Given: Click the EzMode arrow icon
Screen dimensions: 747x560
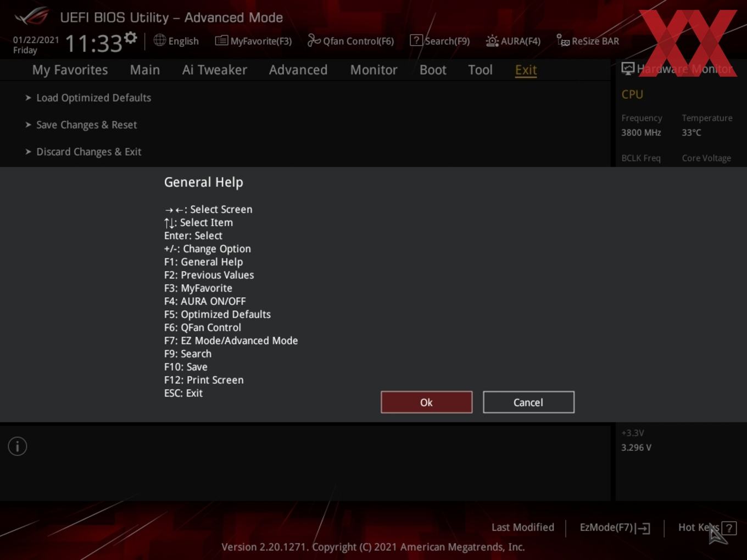Looking at the screenshot, I should click(x=643, y=528).
